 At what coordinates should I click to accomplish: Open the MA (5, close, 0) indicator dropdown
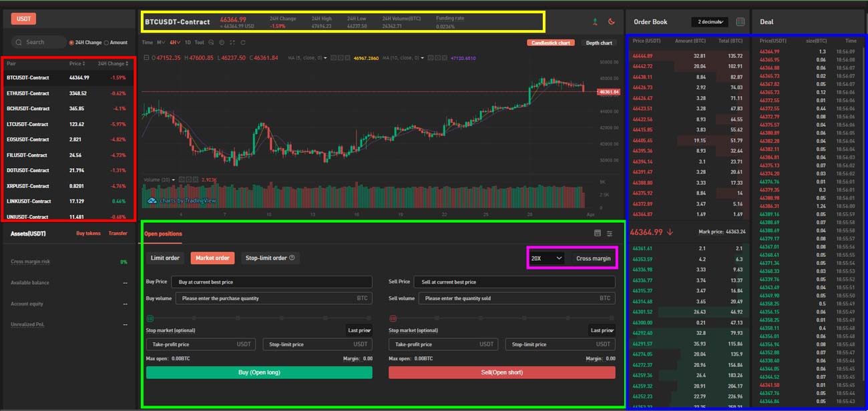pos(325,58)
